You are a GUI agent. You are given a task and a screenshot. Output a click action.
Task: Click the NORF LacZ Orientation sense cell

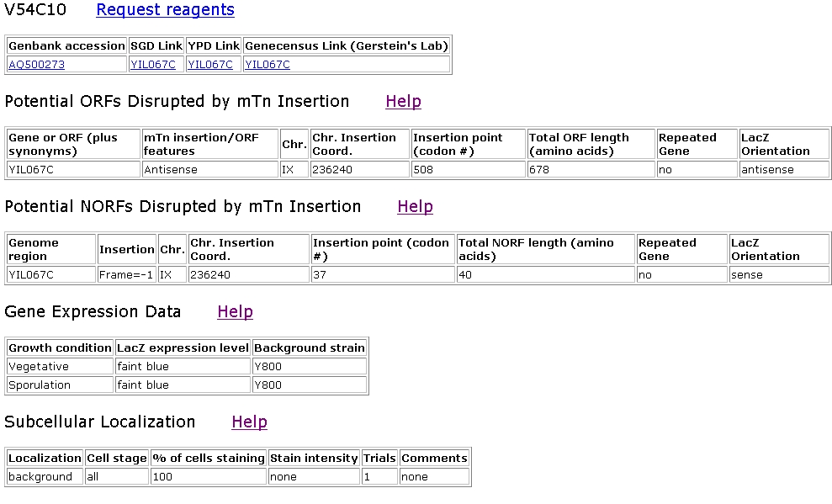(x=779, y=274)
